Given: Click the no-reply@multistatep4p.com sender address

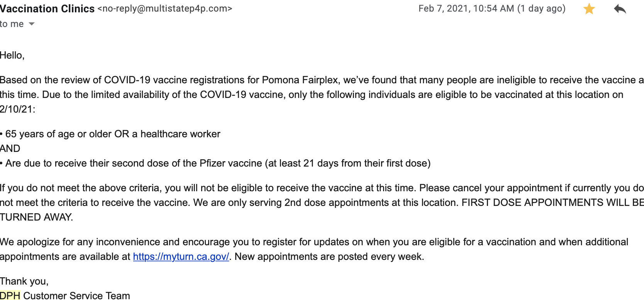Looking at the screenshot, I should point(165,8).
